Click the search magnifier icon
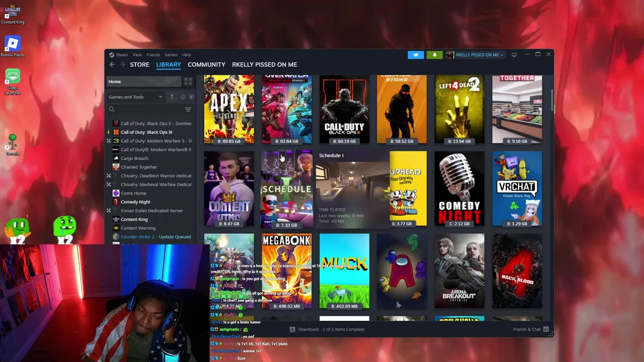Image resolution: width=644 pixels, height=362 pixels. point(112,110)
